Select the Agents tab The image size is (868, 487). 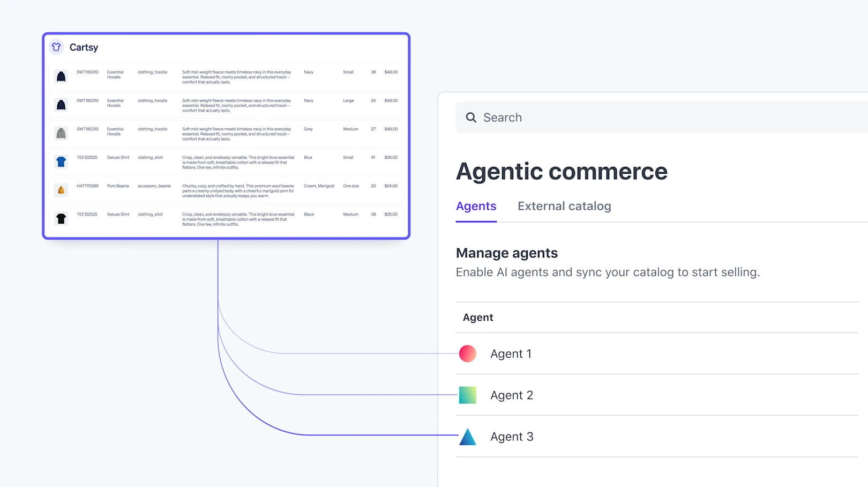pyautogui.click(x=476, y=206)
